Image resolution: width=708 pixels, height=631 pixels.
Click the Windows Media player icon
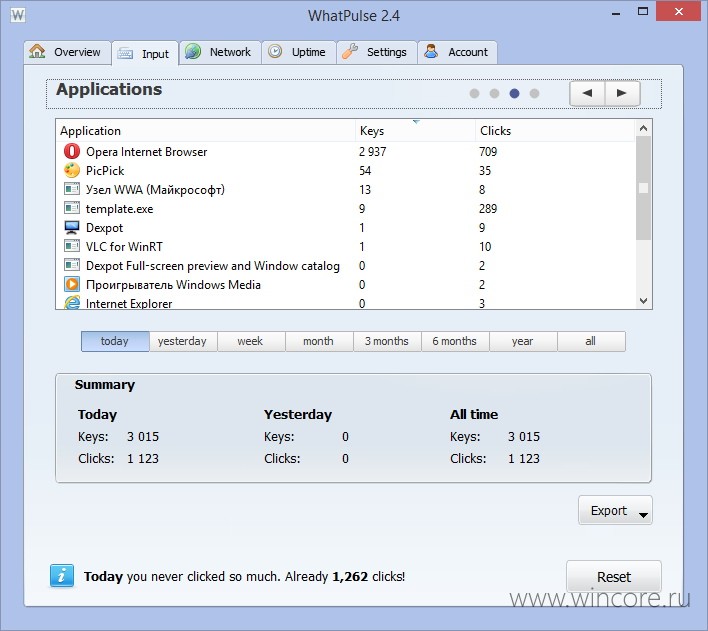tap(72, 284)
